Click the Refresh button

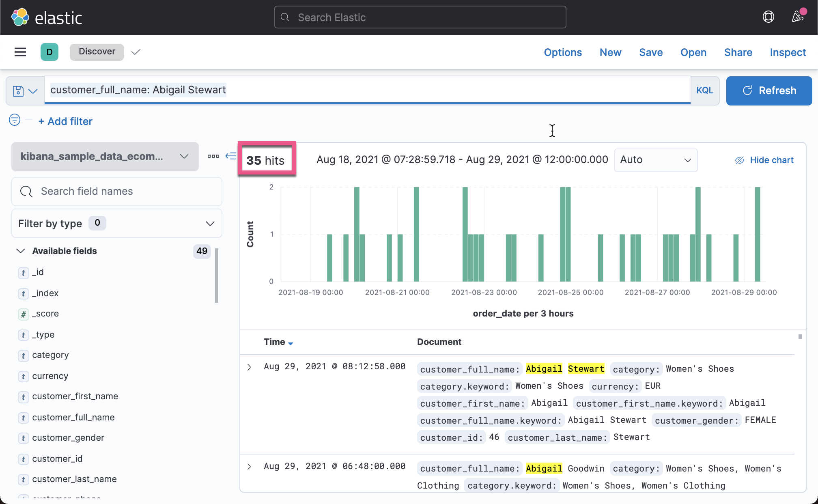[769, 90]
